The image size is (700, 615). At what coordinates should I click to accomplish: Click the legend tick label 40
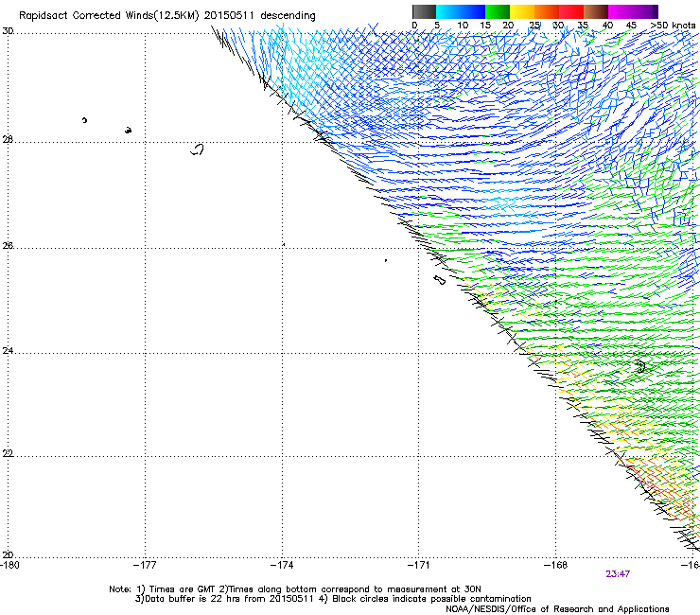click(x=607, y=26)
